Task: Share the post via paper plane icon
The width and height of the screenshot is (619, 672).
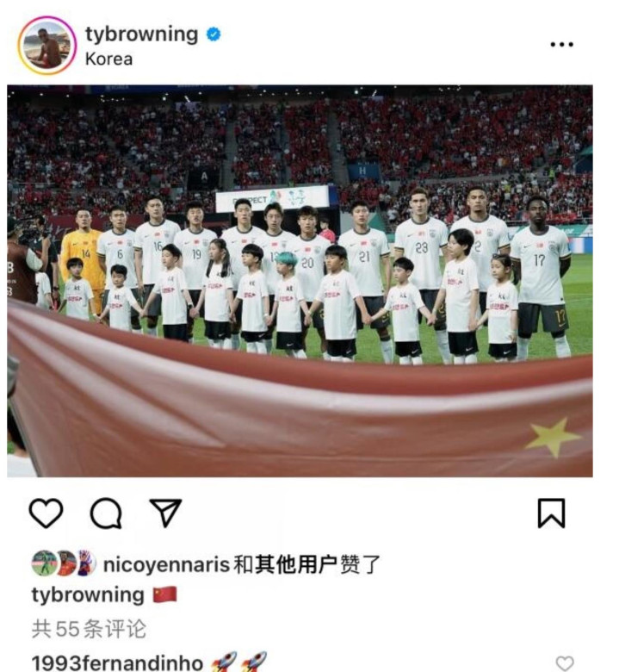Action: (165, 512)
